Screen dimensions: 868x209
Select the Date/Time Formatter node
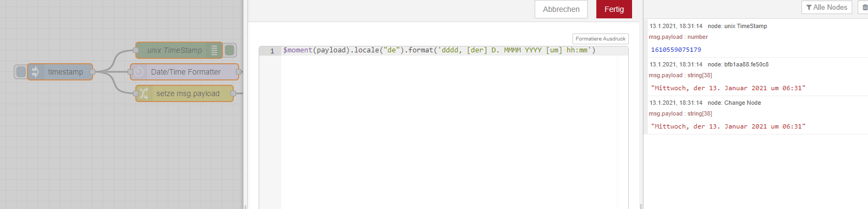coord(185,72)
